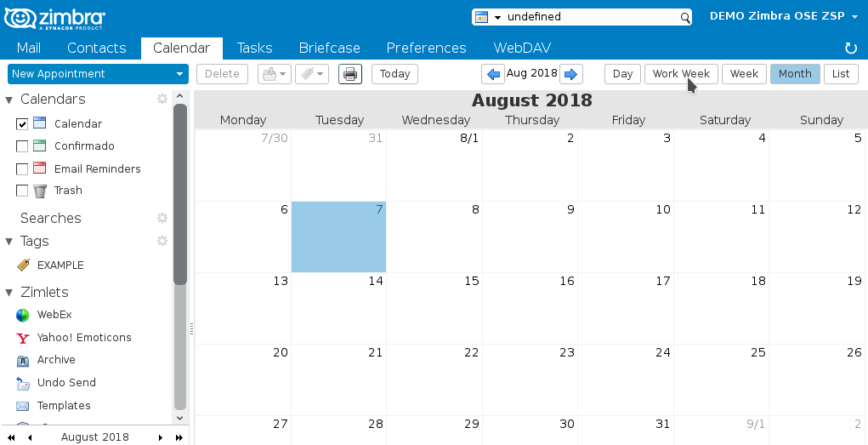Click the red Email Reminders calendar icon
Screen dimensions: 868x445
click(39, 168)
